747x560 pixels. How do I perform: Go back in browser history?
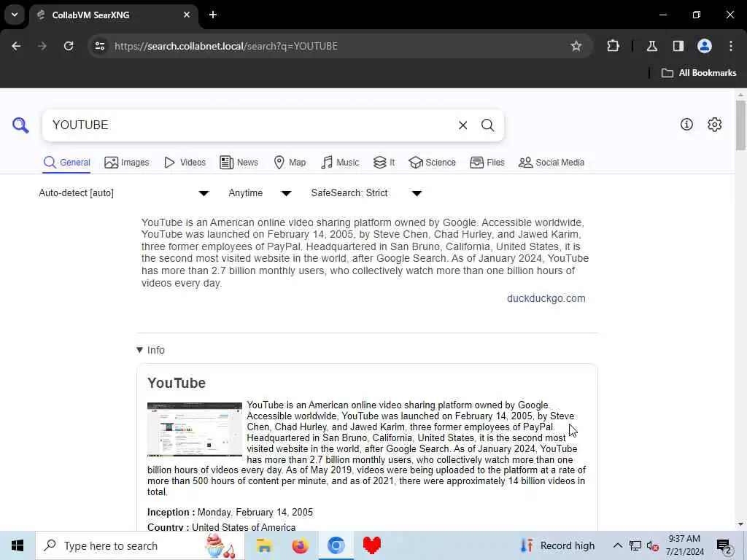pos(16,46)
